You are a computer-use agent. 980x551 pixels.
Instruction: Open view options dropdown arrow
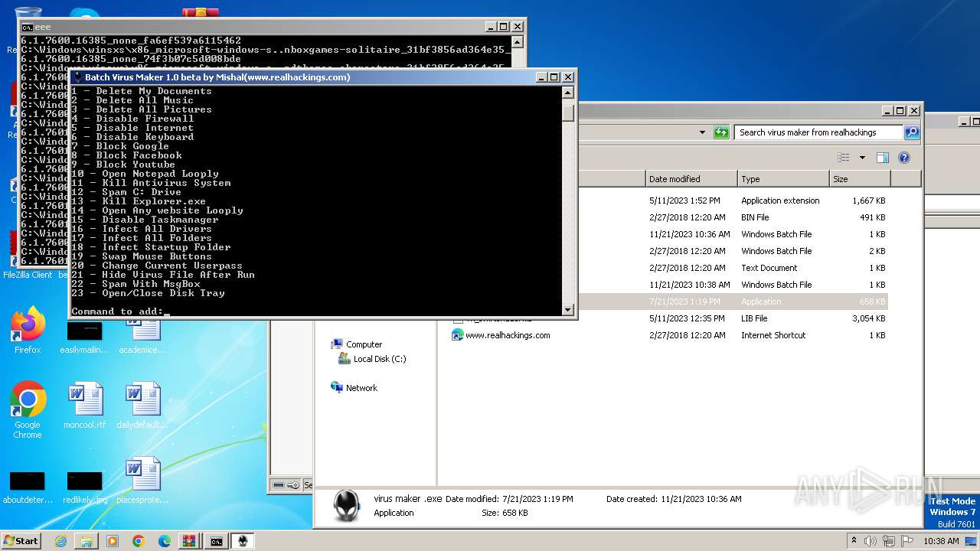pos(862,158)
